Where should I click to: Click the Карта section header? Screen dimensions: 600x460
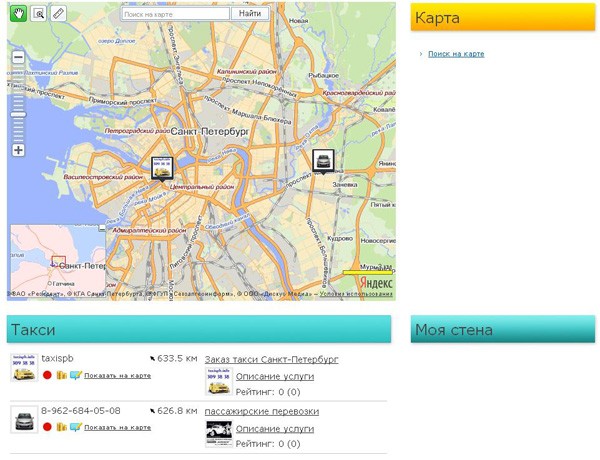click(503, 17)
